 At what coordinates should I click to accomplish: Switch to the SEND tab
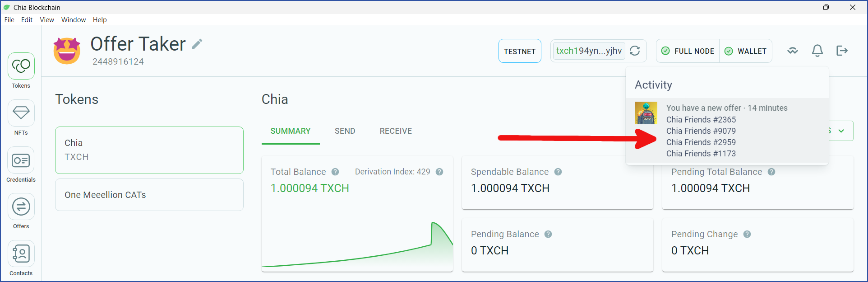[345, 131]
